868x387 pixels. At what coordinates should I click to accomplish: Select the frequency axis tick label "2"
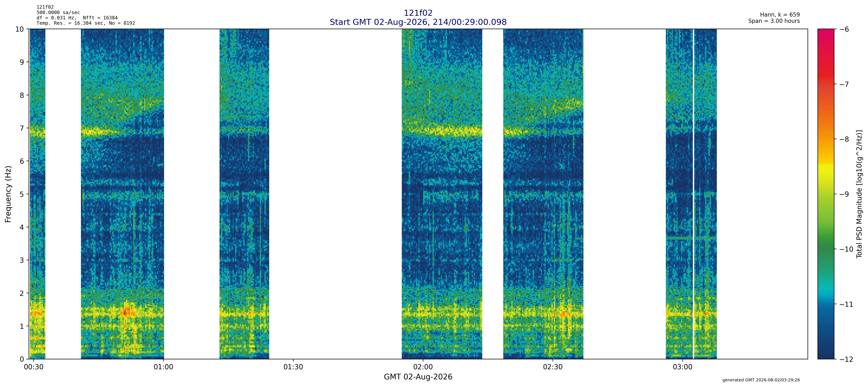coord(22,293)
